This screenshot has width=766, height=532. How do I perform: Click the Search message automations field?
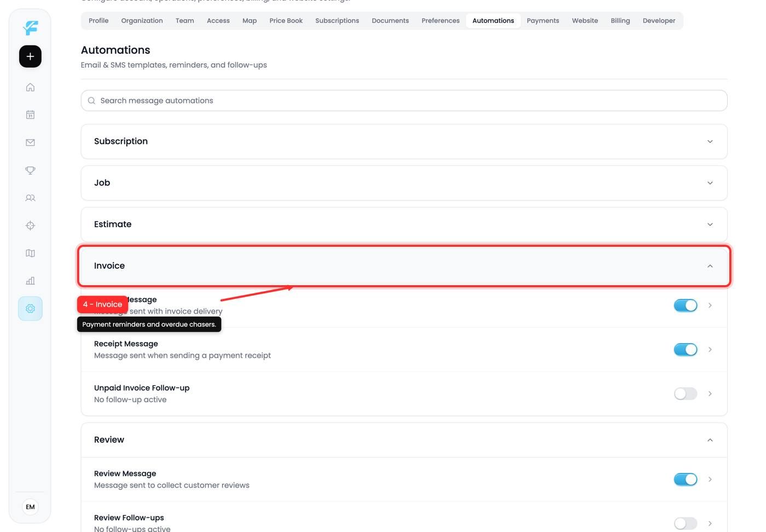tap(404, 101)
